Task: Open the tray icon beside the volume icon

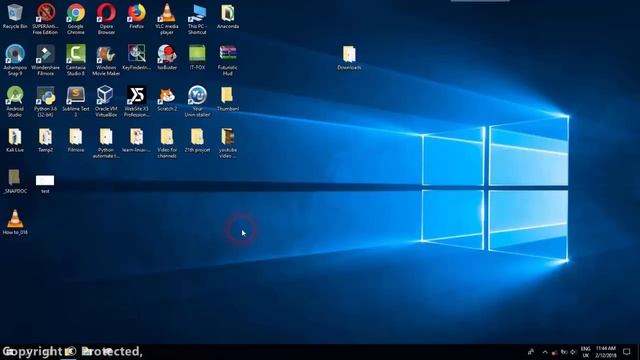Action: pos(564,352)
